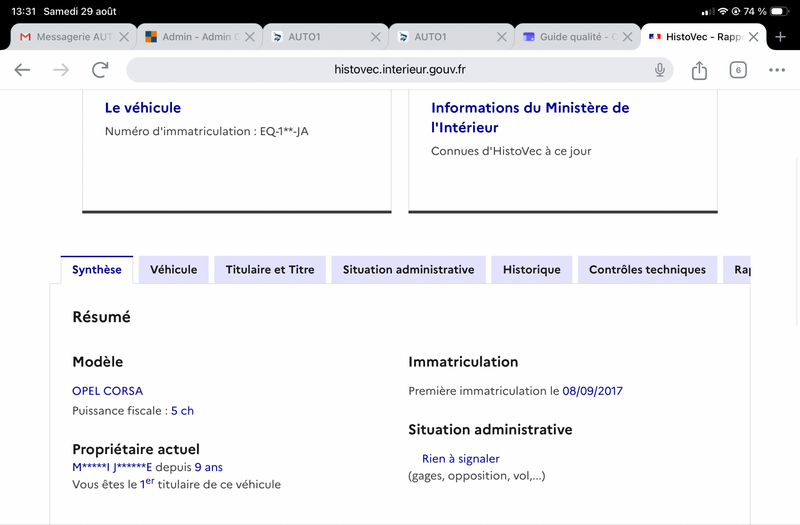This screenshot has width=800, height=525.
Task: Open the Historique tab
Action: coord(532,269)
